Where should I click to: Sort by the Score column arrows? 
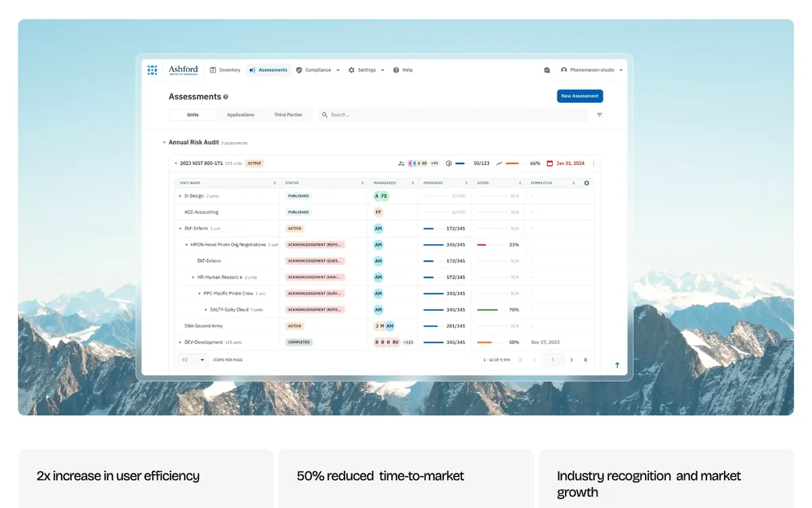[520, 183]
